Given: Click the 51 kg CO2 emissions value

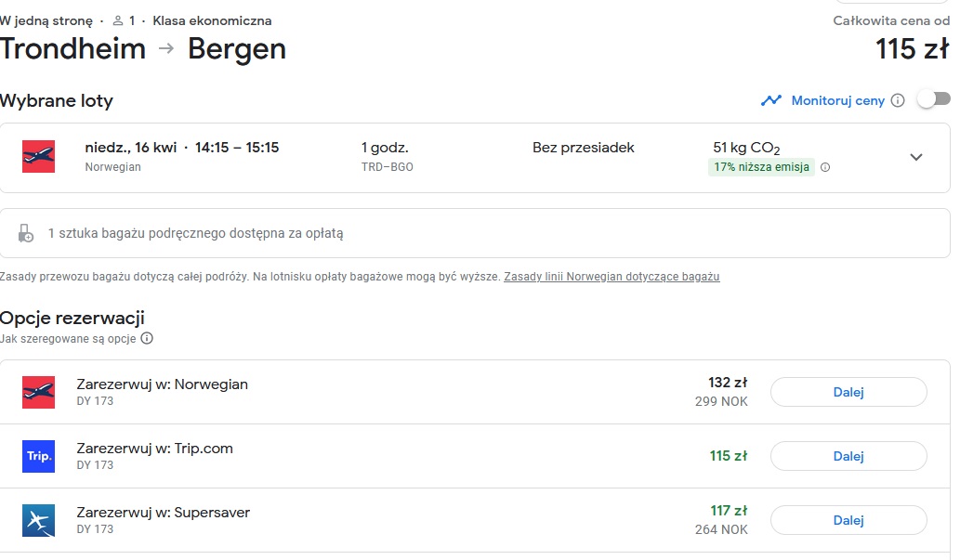Looking at the screenshot, I should tap(746, 148).
